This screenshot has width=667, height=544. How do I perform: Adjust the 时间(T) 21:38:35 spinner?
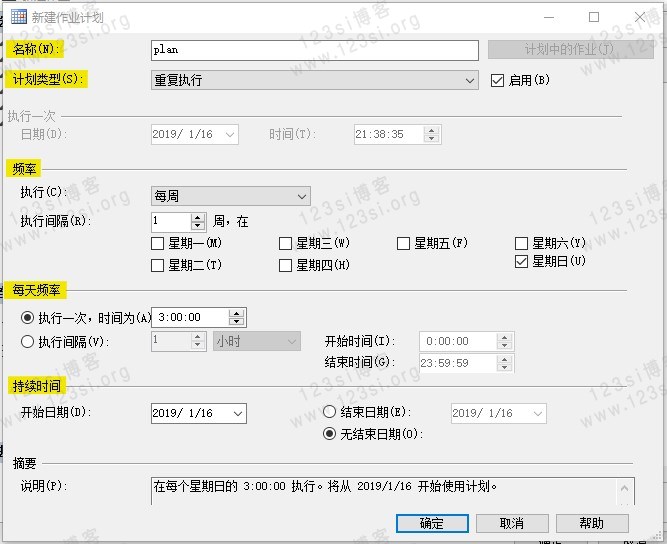pos(431,134)
